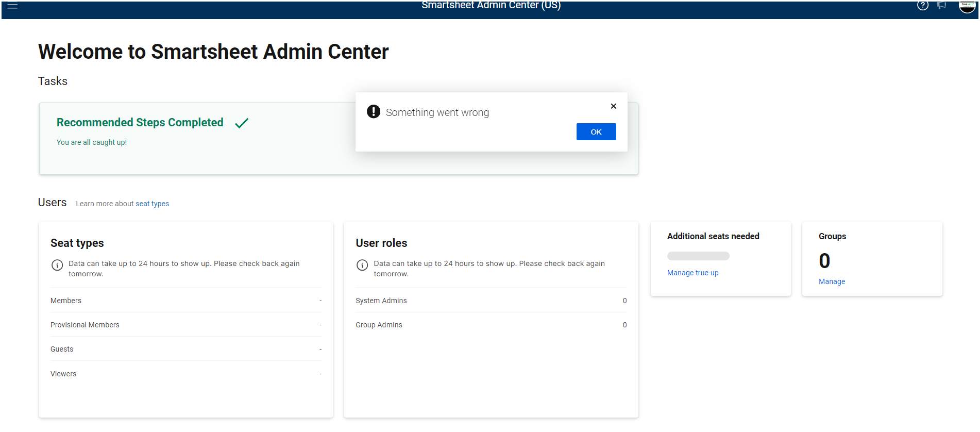Image resolution: width=980 pixels, height=432 pixels.
Task: Click the Something went wrong message text
Action: click(x=437, y=112)
